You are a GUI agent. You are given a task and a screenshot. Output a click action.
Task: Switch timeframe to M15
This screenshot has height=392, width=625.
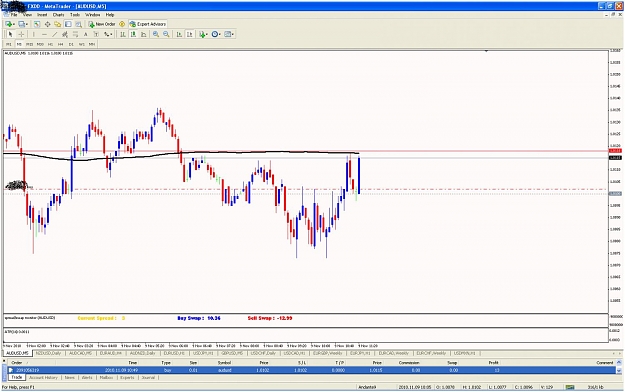29,44
